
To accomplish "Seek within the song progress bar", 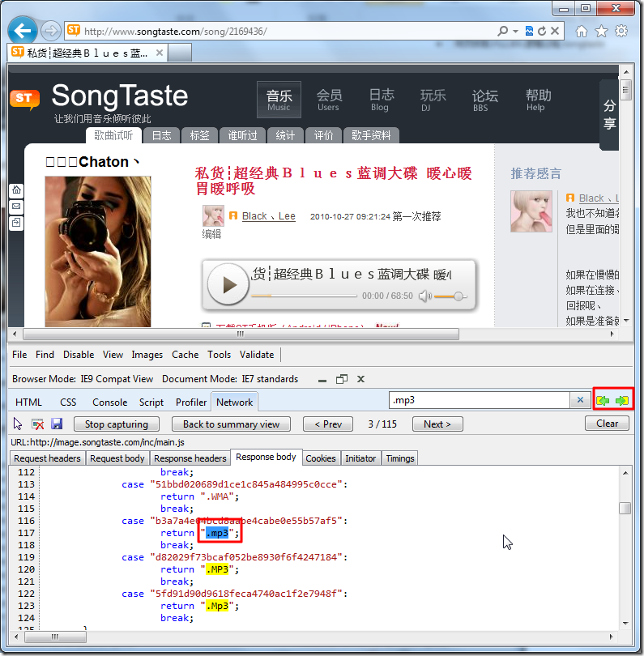I will click(304, 296).
